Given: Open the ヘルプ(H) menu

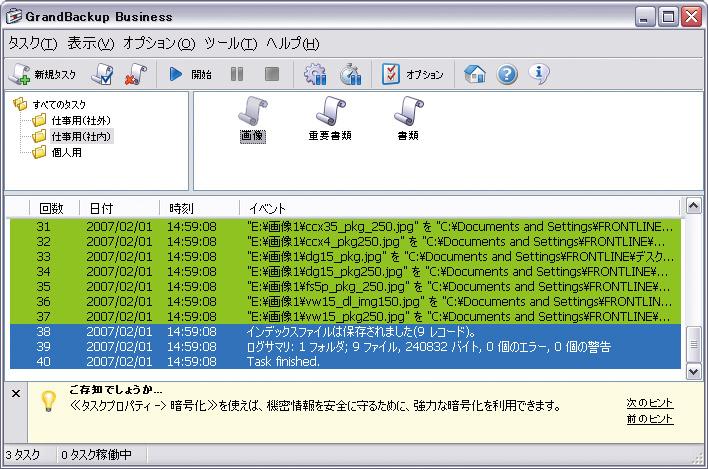Looking at the screenshot, I should pyautogui.click(x=293, y=43).
